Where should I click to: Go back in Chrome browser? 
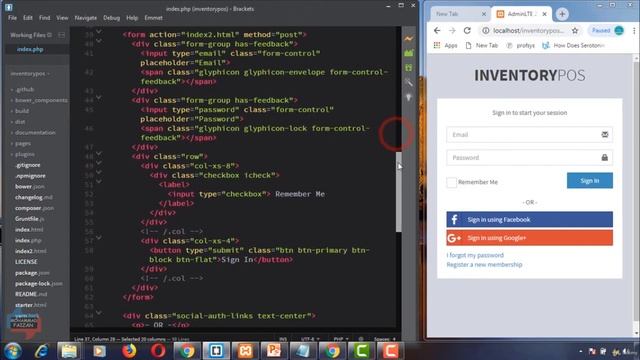[437, 31]
